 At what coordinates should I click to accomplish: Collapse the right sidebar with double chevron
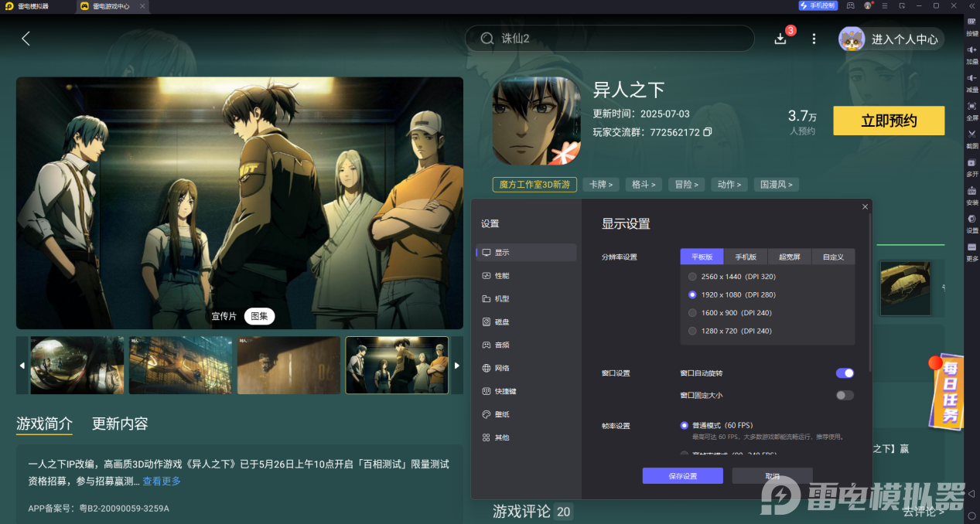pyautogui.click(x=971, y=5)
